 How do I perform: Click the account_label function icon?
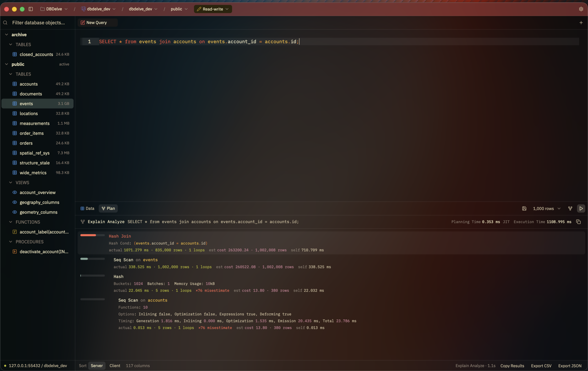15,232
